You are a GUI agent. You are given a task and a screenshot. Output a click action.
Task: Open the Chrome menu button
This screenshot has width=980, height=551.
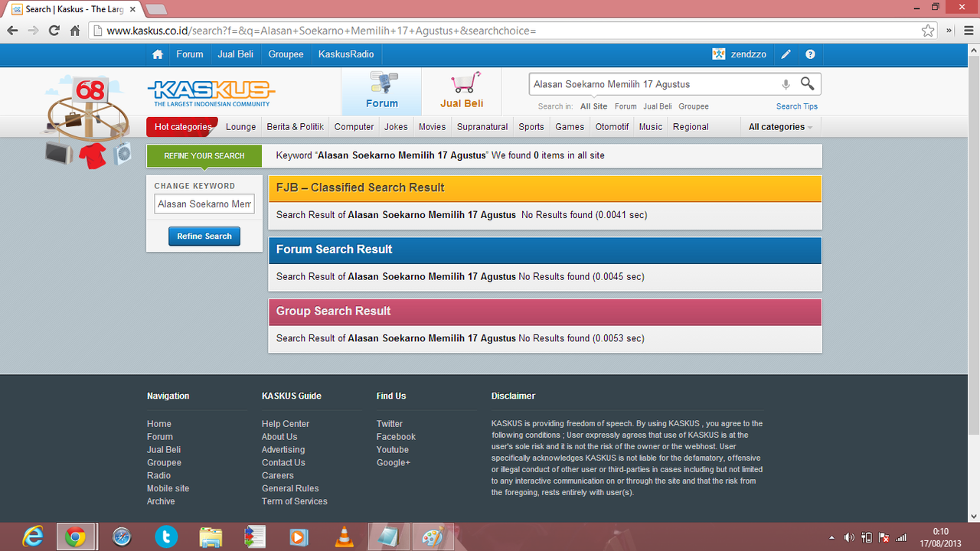(967, 31)
